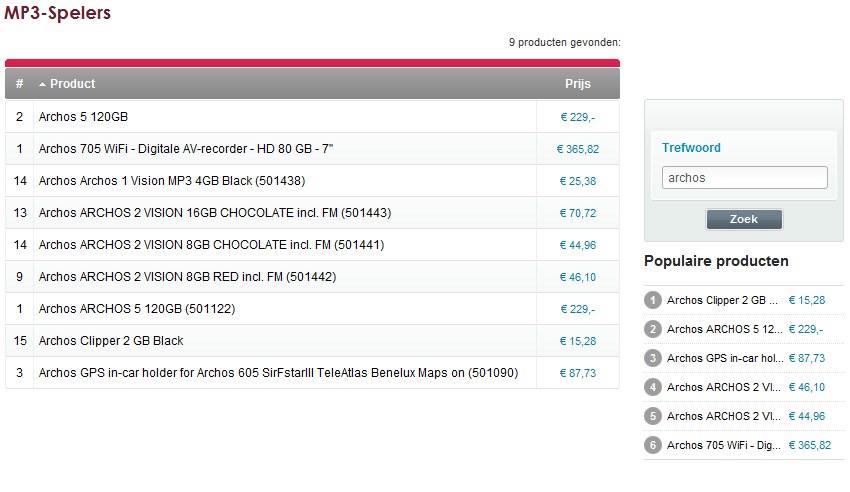This screenshot has height=492, width=850.
Task: Open Archos 2 VISION 16GB CHOCOLATE product
Action: 215,212
